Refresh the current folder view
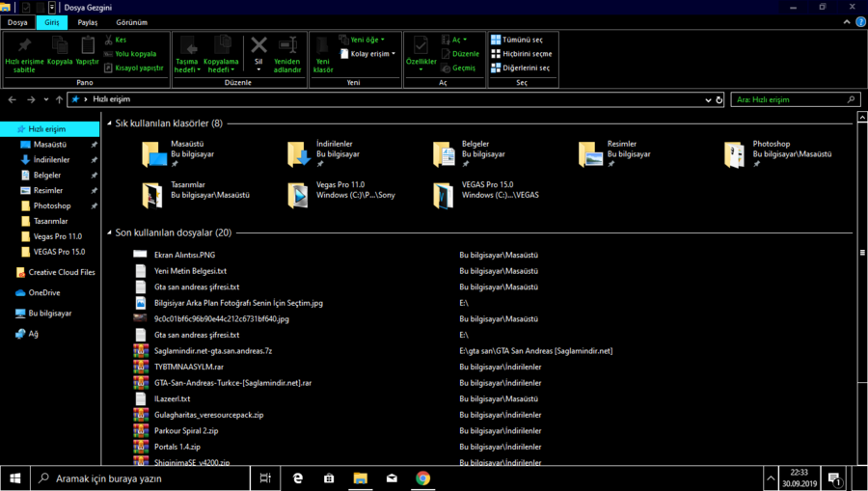The width and height of the screenshot is (868, 491). 719,100
